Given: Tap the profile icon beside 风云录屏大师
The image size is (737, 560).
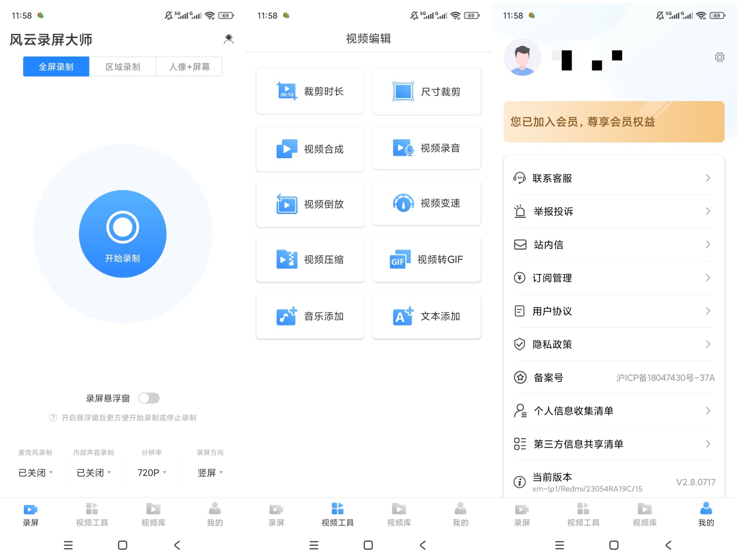Looking at the screenshot, I should pyautogui.click(x=229, y=39).
